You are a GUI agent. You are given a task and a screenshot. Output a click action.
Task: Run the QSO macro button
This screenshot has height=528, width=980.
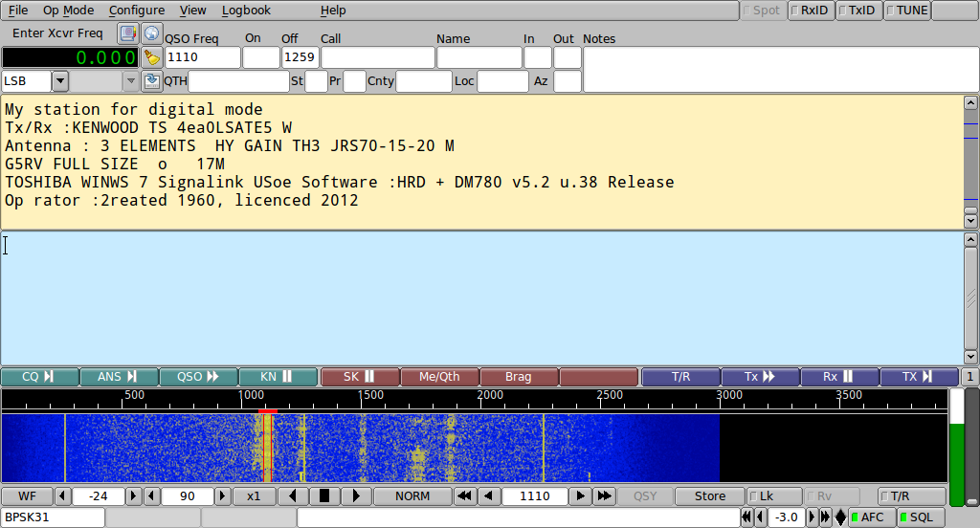(199, 377)
